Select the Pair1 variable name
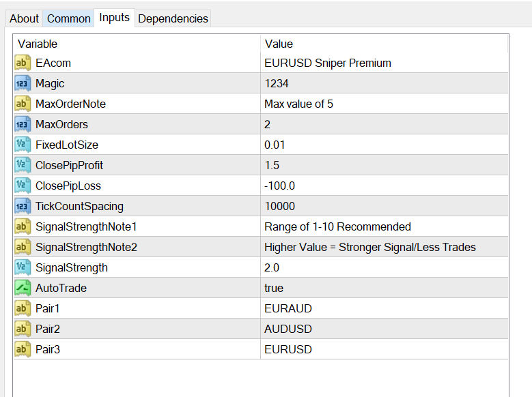532x397 pixels. [x=48, y=308]
